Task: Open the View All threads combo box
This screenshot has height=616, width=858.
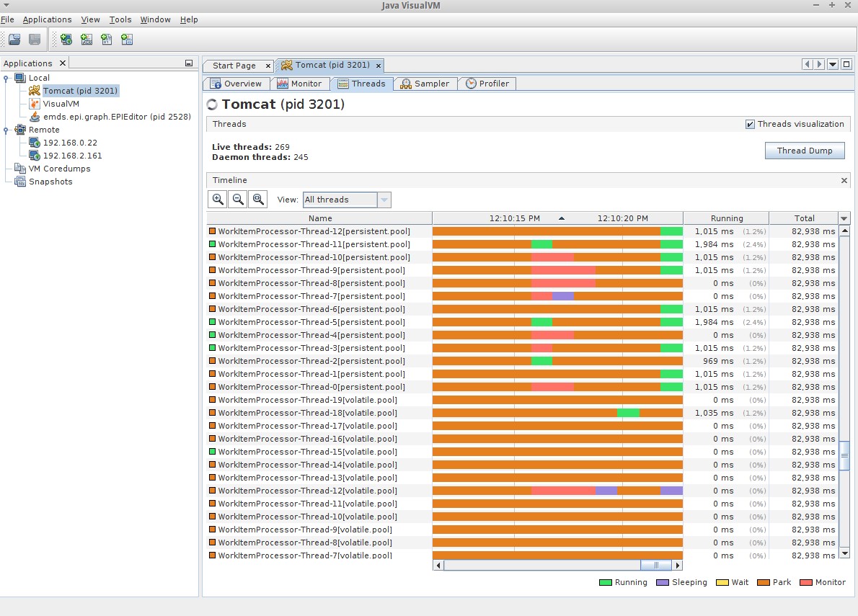Action: [347, 200]
